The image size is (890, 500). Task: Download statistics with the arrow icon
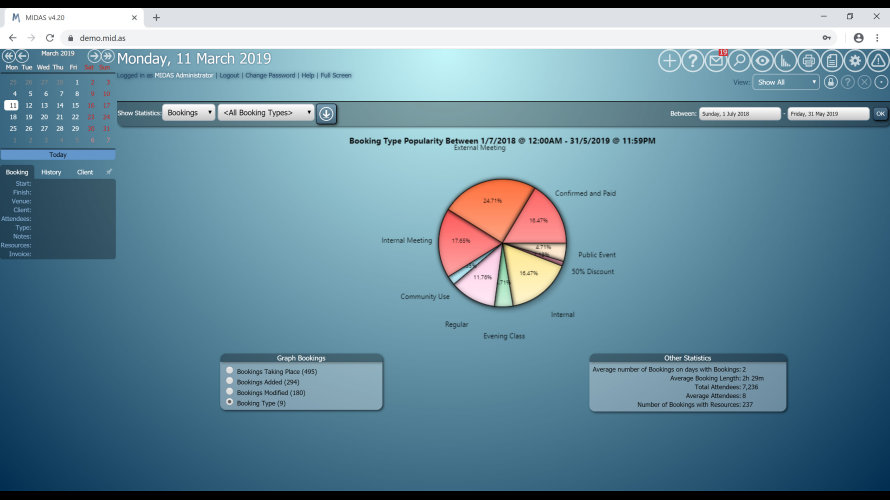click(326, 113)
